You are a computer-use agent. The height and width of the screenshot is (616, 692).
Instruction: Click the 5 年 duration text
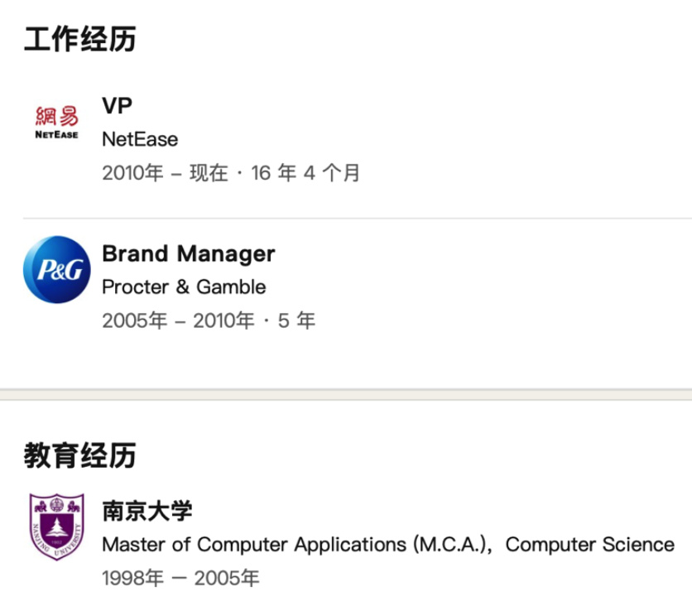(296, 320)
